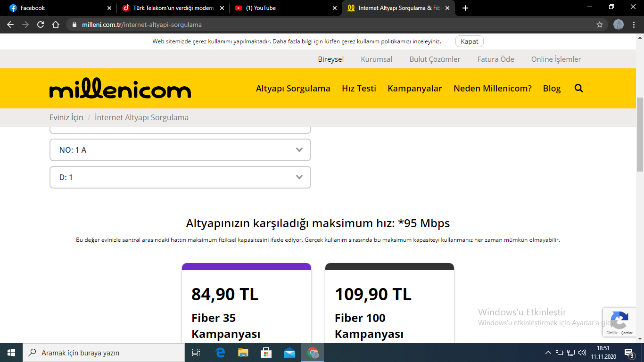Select the Bireysel top menu item
The image size is (644, 362).
tap(331, 59)
